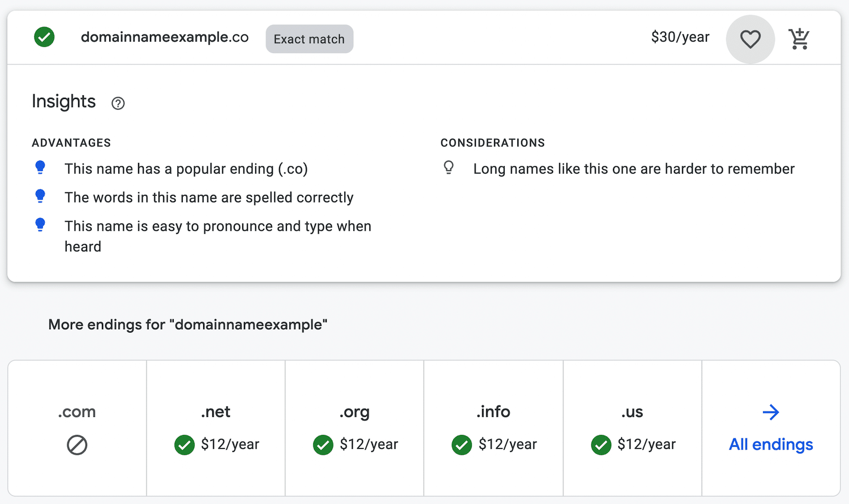The image size is (849, 504).
Task: Select the .info ending label
Action: tap(493, 412)
